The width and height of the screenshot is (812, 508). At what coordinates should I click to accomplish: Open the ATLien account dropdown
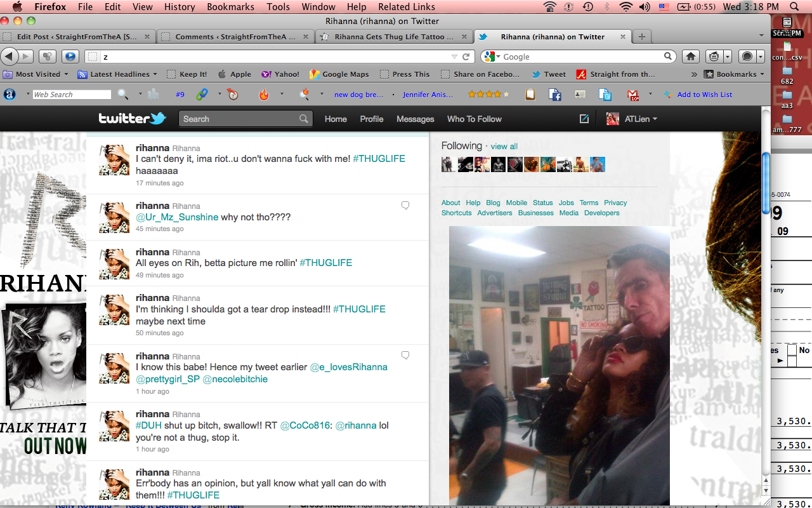click(x=632, y=119)
